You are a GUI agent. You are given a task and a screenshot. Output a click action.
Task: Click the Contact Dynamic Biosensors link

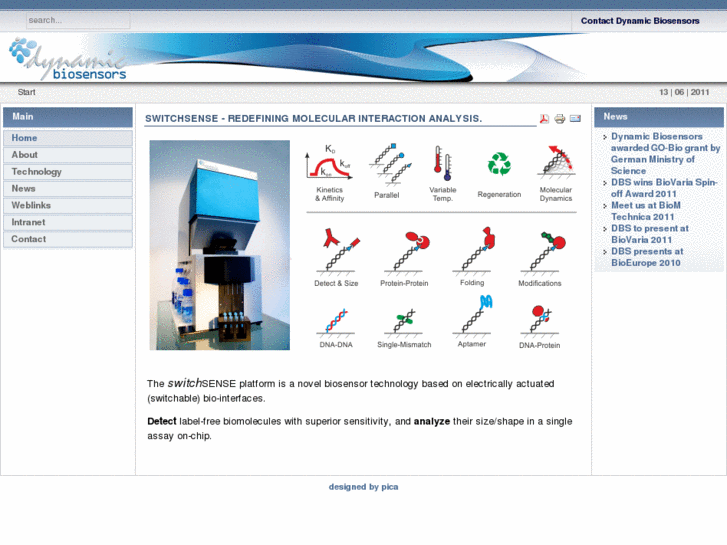coord(640,21)
